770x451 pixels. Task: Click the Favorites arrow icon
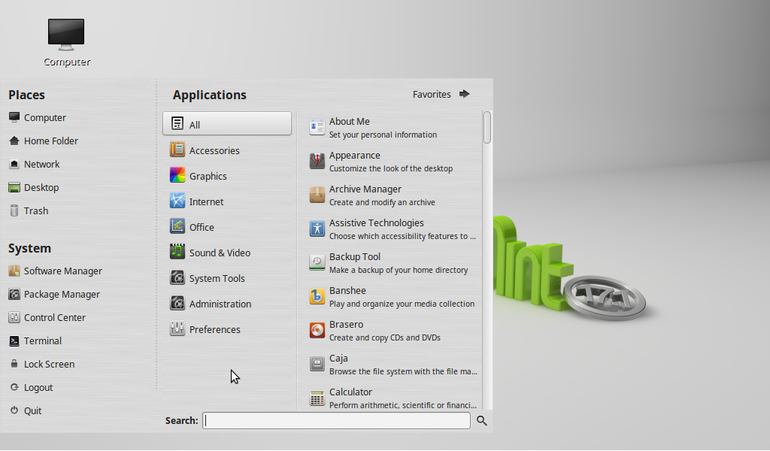pos(464,94)
